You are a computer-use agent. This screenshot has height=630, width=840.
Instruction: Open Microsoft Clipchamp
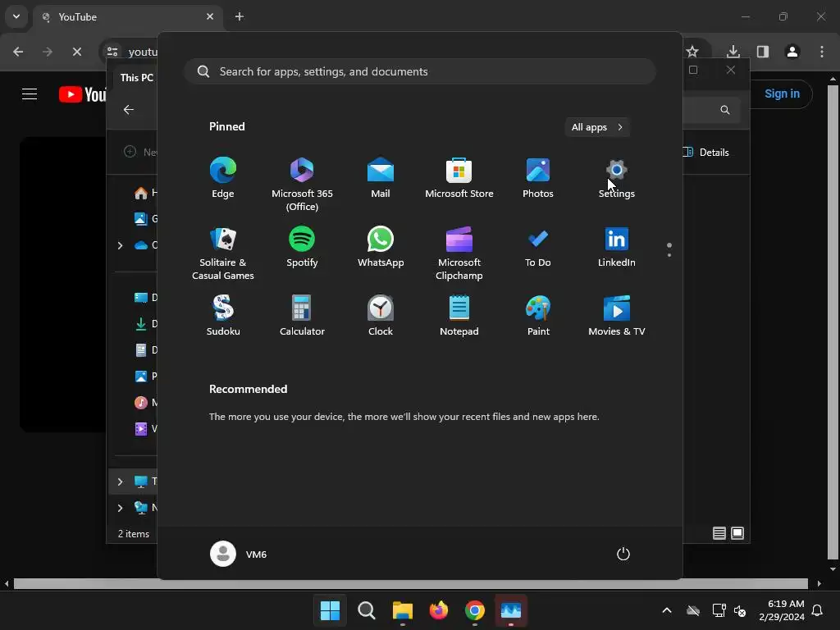[459, 253]
